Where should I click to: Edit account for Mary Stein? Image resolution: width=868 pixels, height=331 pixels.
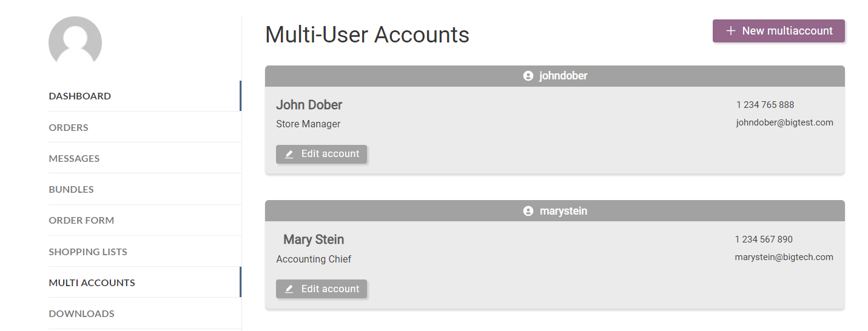321,289
